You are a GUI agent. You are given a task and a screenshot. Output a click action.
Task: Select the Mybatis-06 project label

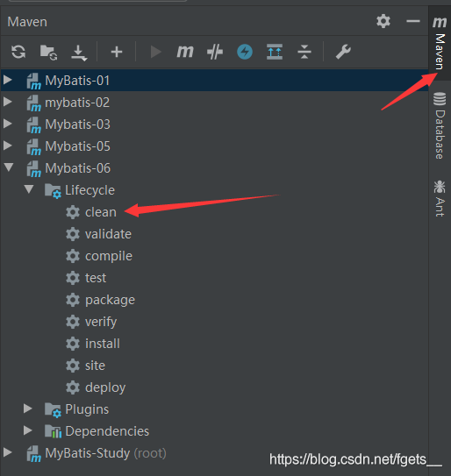pyautogui.click(x=77, y=168)
